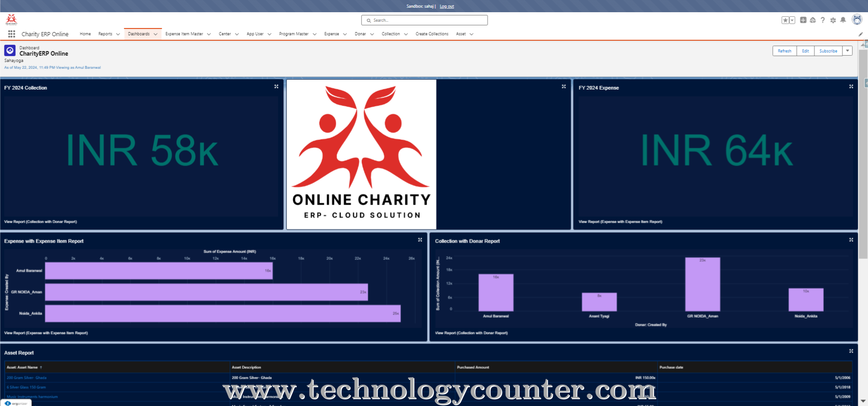The image size is (868, 406).
Task: Open the App User tab
Action: 255,34
